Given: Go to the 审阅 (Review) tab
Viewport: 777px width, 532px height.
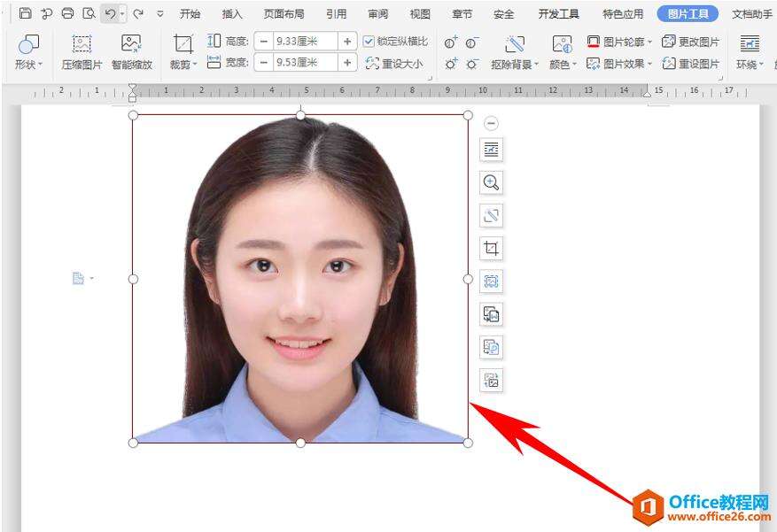Looking at the screenshot, I should 378,14.
